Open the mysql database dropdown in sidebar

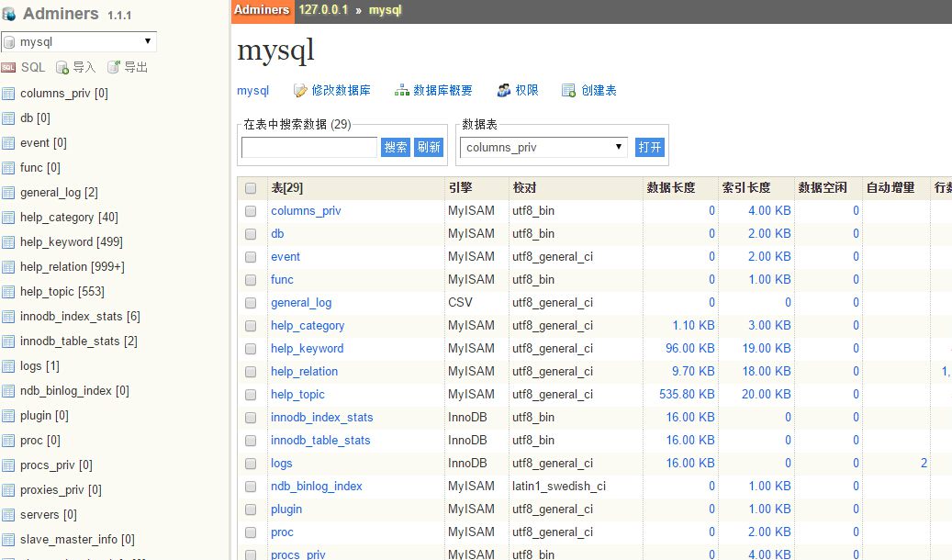point(79,42)
